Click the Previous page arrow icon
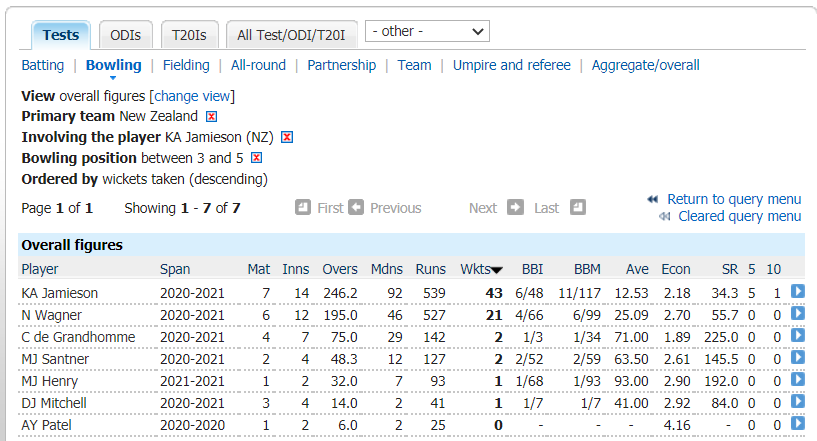817x441 pixels. (356, 208)
